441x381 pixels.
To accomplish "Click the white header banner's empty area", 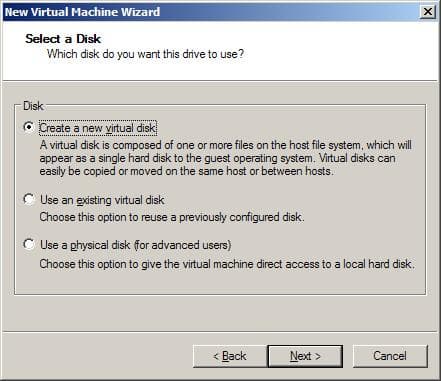I will pos(333,50).
